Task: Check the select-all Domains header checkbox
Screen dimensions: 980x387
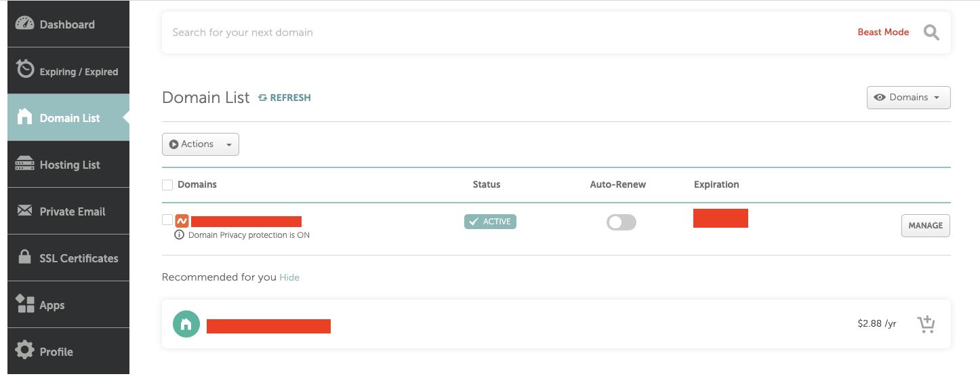Action: [167, 184]
